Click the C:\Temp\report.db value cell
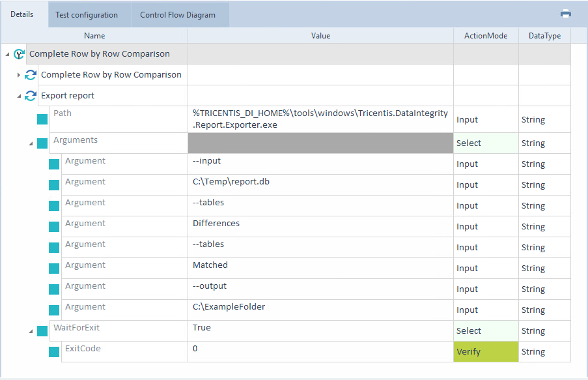 pos(320,184)
